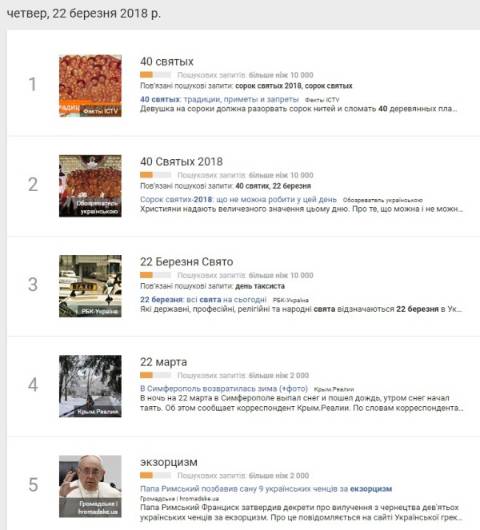Viewport: 480px width, 530px height.
Task: Click the 40 Святых 2018 thumbnail image
Action: tap(90, 186)
